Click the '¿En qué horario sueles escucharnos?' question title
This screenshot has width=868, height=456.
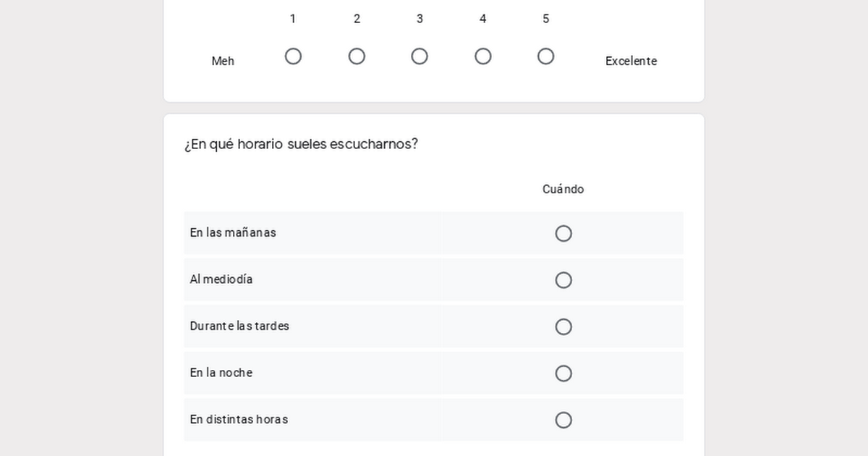301,144
